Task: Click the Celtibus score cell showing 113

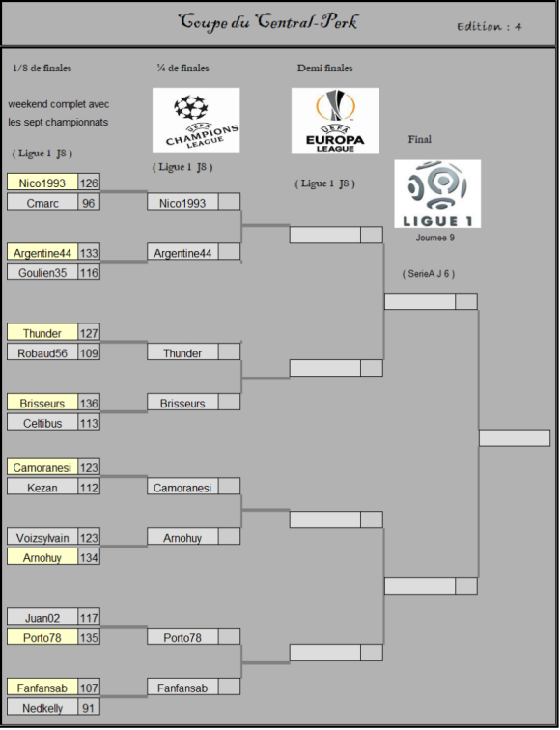Action: point(89,422)
